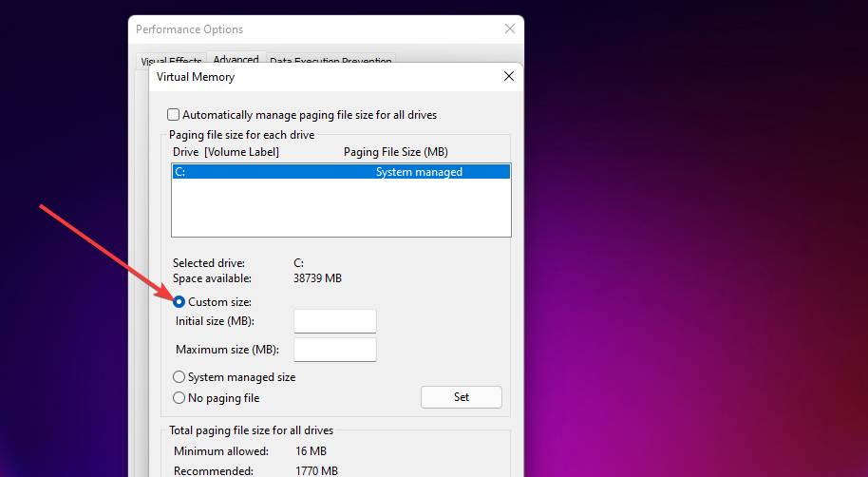Click into the Initial size (MB) field

click(x=335, y=321)
